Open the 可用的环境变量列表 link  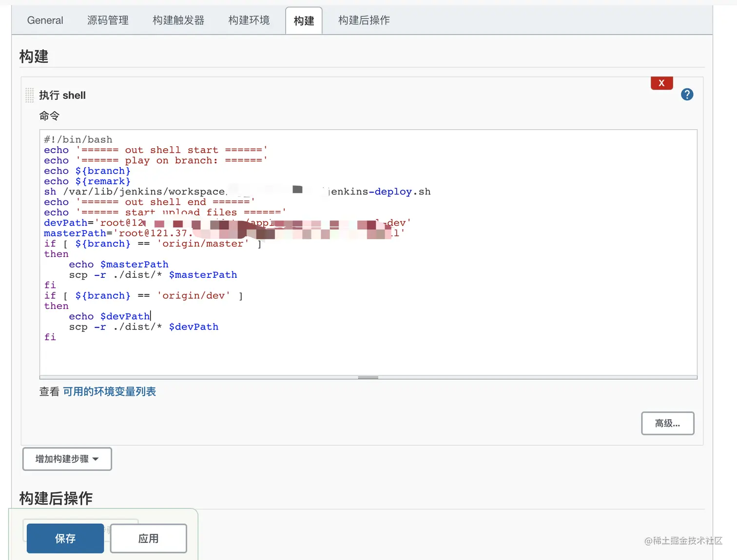tap(110, 392)
